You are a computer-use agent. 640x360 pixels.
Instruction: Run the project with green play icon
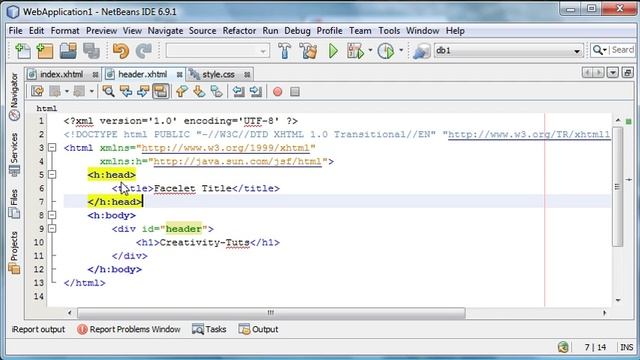click(333, 51)
